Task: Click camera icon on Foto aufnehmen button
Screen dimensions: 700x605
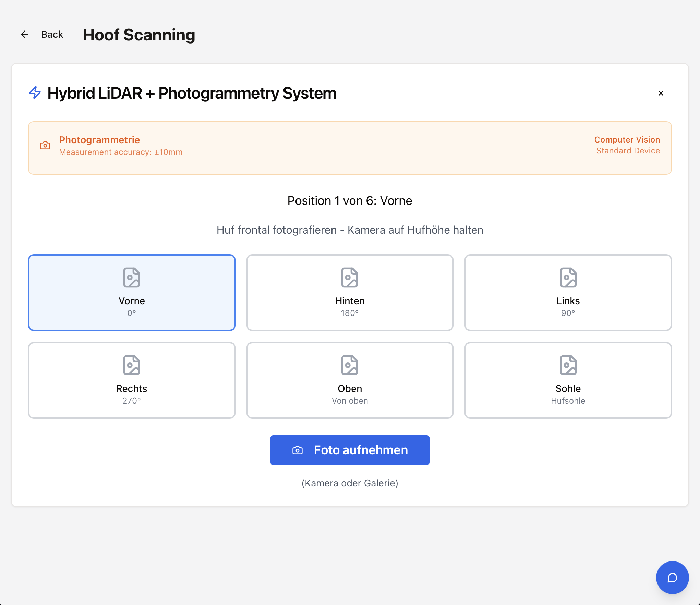Action: point(297,450)
